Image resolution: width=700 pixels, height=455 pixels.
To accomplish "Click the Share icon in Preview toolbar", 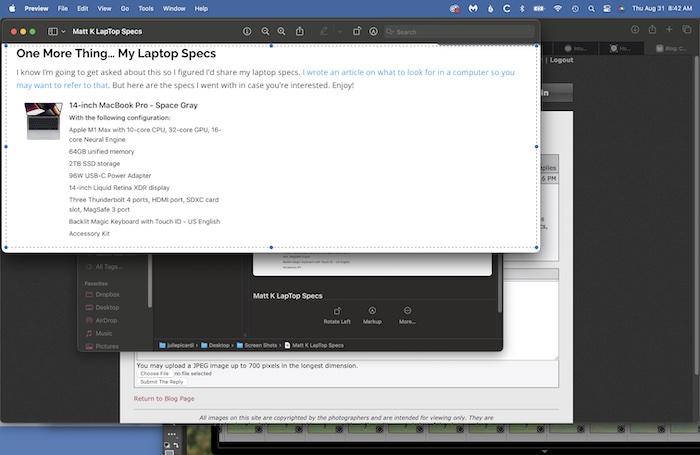I will click(301, 32).
